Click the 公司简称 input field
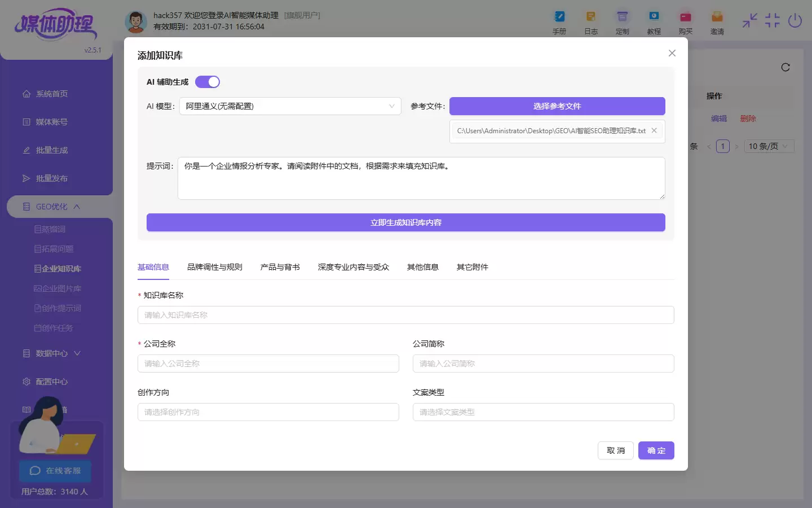This screenshot has height=508, width=812. [544, 364]
